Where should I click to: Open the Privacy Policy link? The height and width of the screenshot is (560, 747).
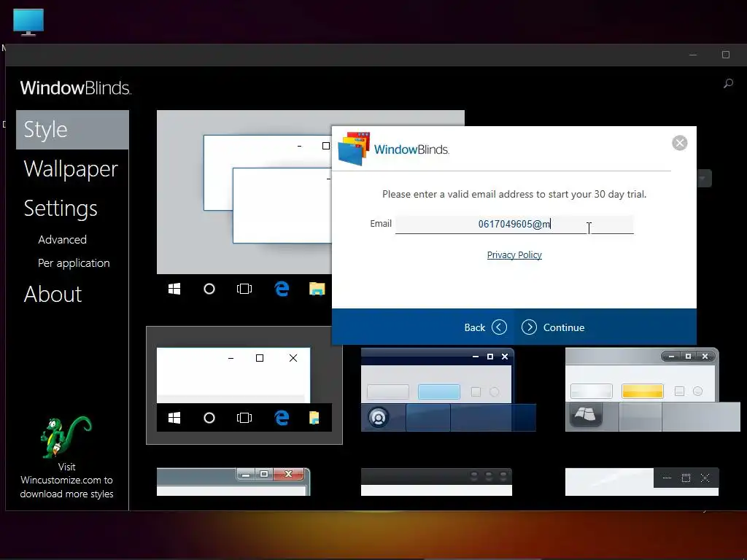pyautogui.click(x=514, y=254)
